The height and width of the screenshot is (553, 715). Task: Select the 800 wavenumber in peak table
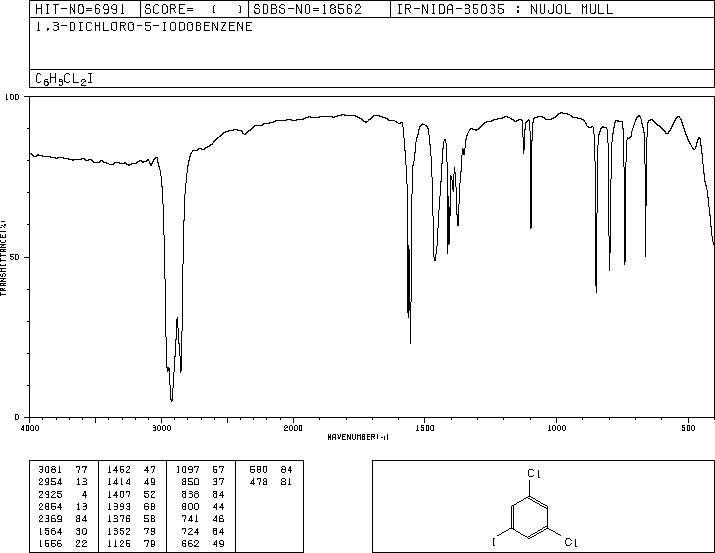[190, 506]
